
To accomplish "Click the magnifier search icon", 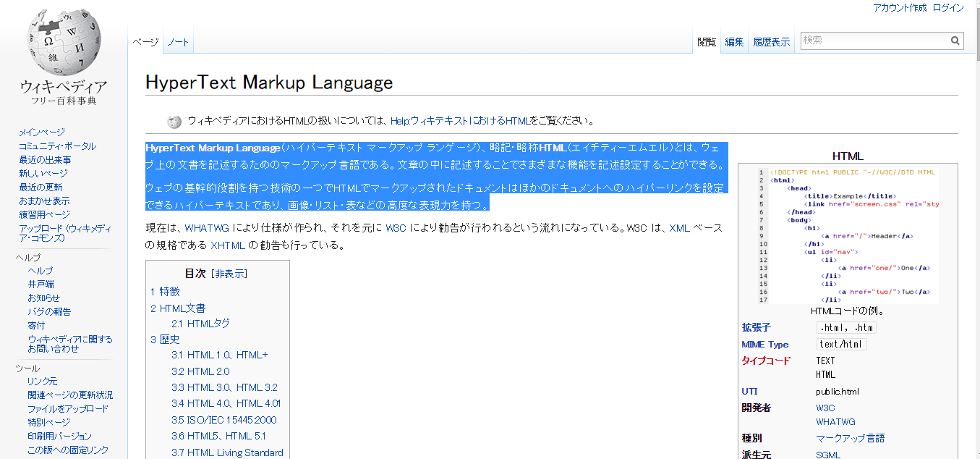I will coord(955,41).
